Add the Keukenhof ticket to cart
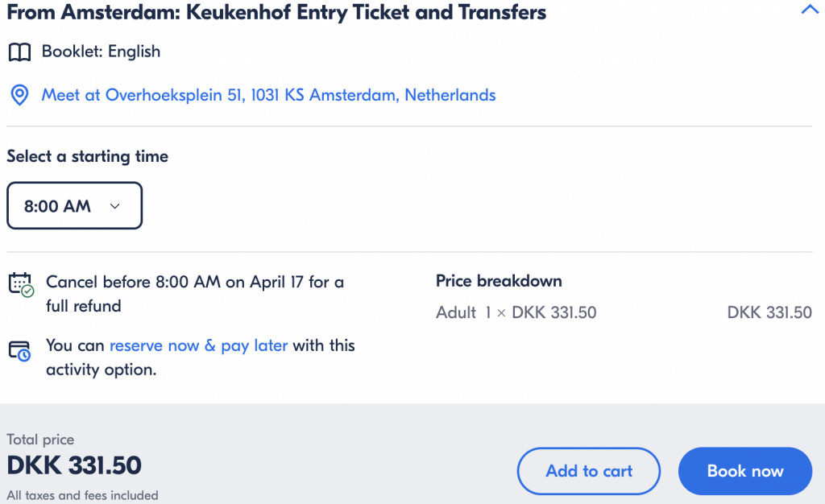This screenshot has width=825, height=504. point(589,471)
